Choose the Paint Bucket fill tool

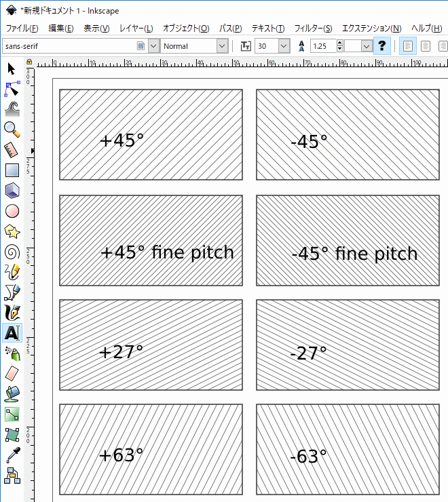12,393
